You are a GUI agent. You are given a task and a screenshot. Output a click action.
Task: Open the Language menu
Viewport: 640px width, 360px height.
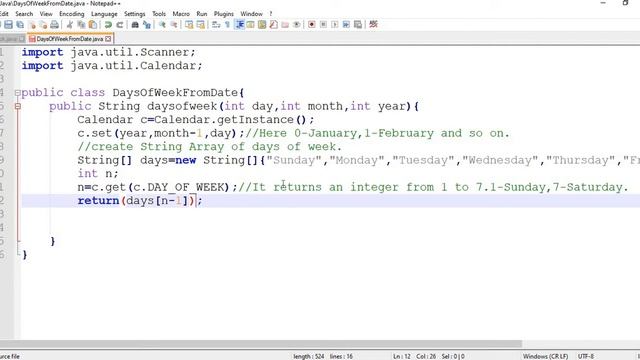tap(104, 14)
